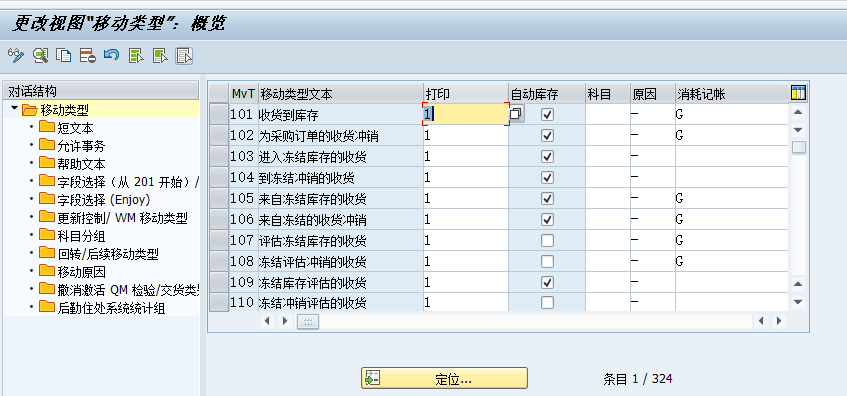Click the folder icon for 后勤住处系统统计组
This screenshot has height=396, width=847.
click(48, 308)
